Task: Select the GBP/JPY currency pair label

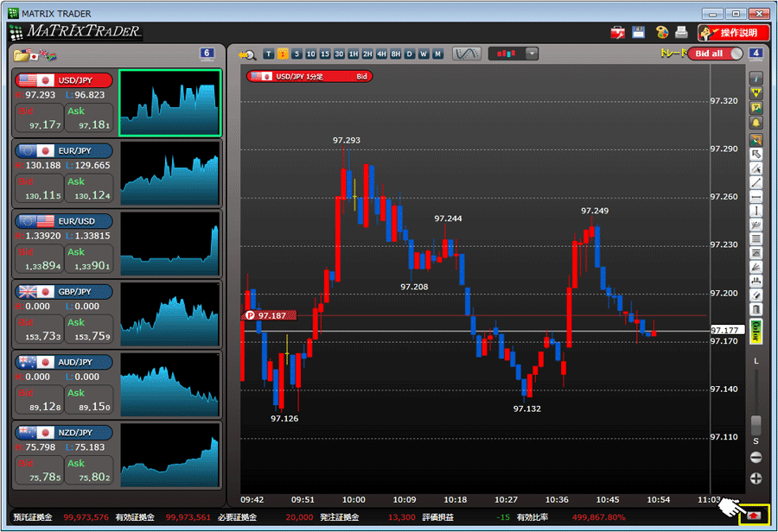Action: click(63, 292)
